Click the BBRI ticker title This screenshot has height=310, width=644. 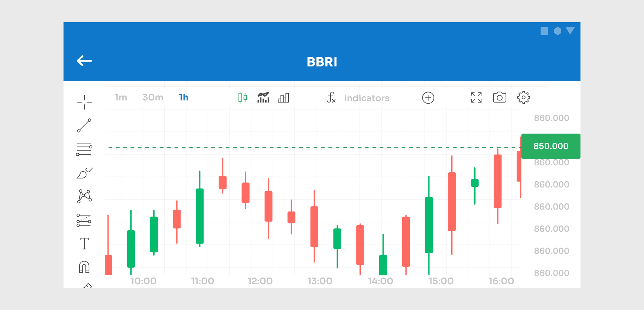click(322, 62)
